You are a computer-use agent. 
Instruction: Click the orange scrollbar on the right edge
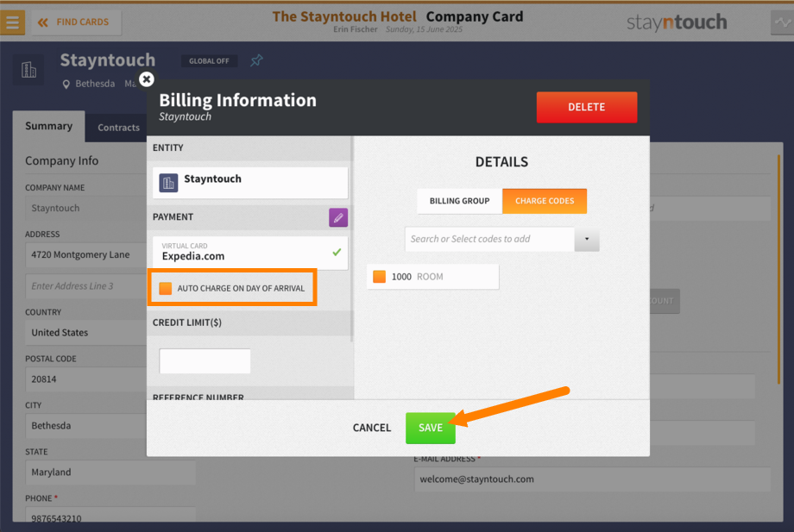(x=778, y=270)
